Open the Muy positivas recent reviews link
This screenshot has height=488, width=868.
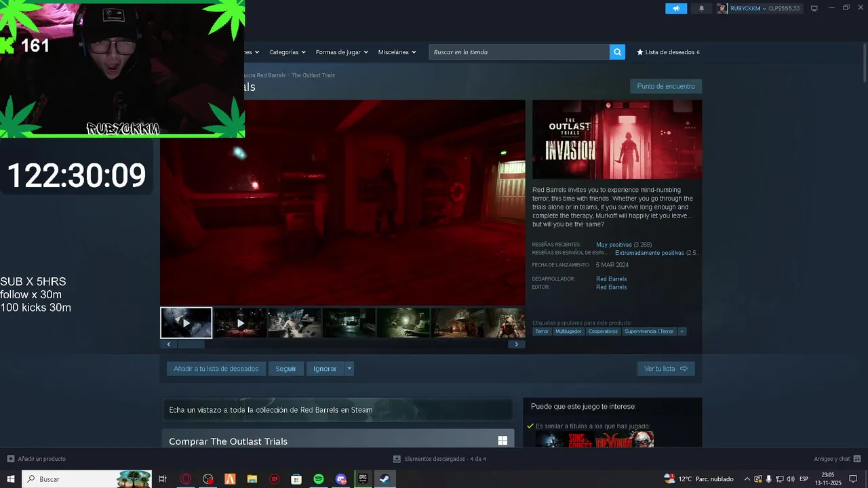pyautogui.click(x=614, y=245)
